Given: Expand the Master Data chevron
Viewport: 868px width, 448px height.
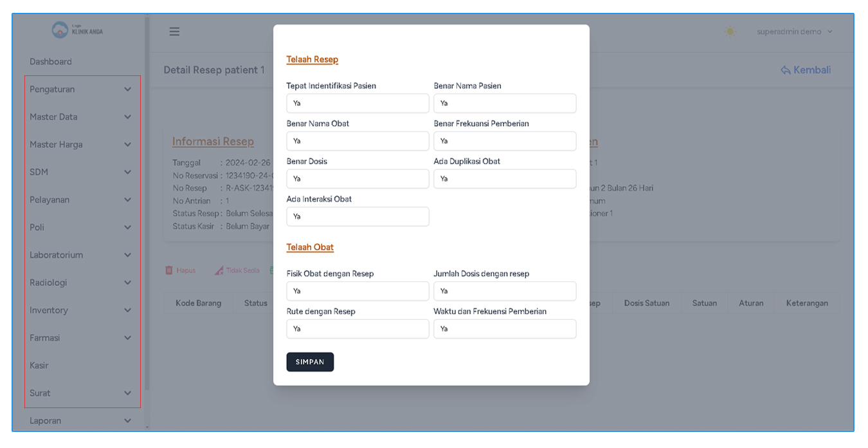Looking at the screenshot, I should tap(127, 117).
